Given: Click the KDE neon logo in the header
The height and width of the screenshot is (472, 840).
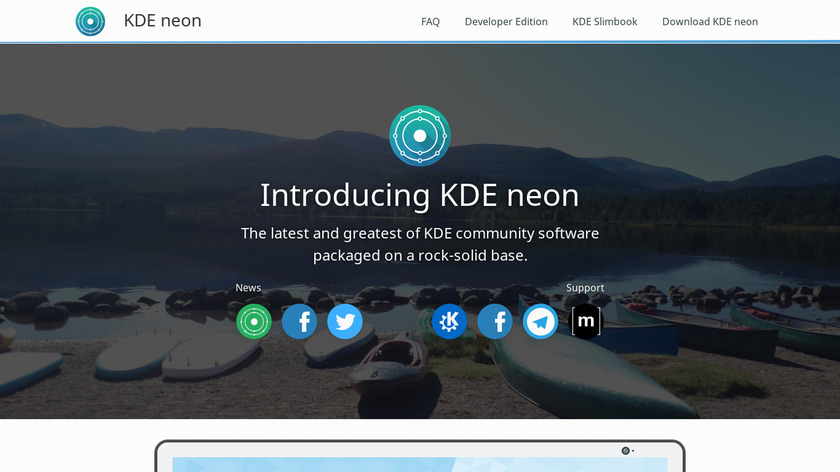Looking at the screenshot, I should tap(91, 21).
